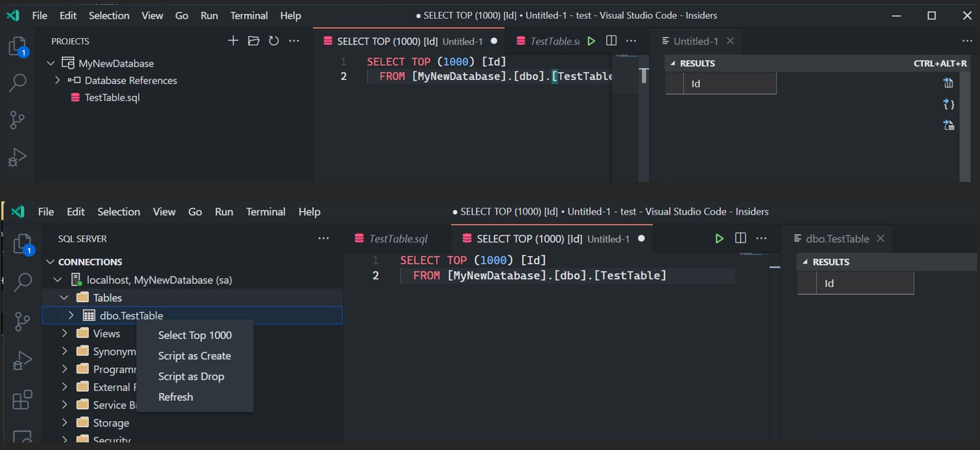This screenshot has height=450, width=980.
Task: Click the plus icon in the Projects panel header
Action: pyautogui.click(x=233, y=41)
